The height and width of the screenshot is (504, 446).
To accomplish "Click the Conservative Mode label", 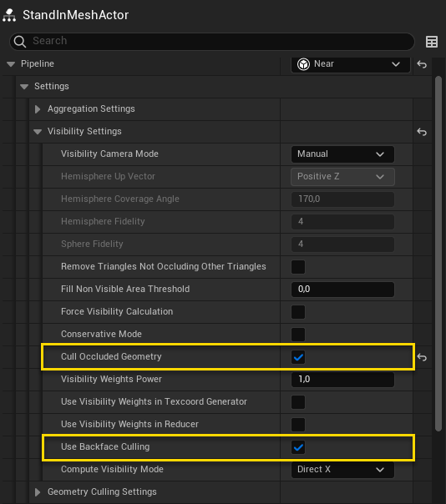I will (x=101, y=334).
